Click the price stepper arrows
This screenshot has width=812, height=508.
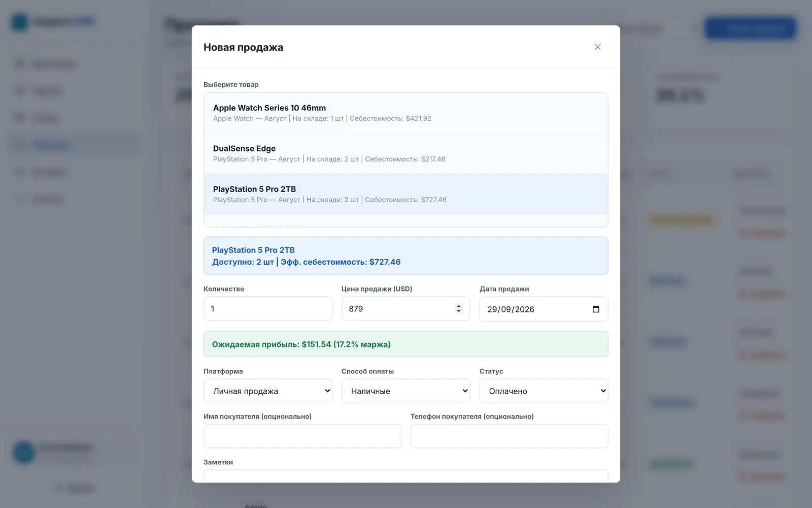[x=458, y=308]
